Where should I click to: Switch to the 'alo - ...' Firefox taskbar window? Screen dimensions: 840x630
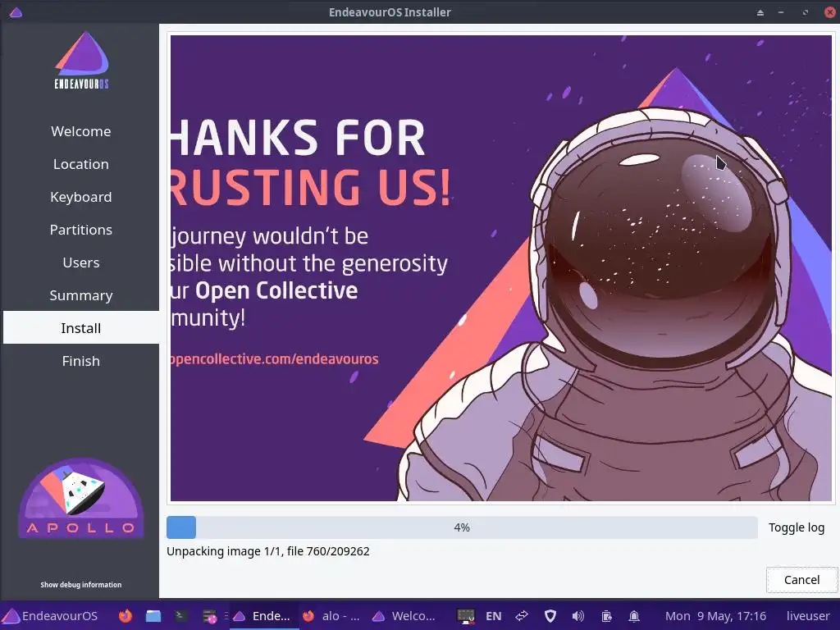click(x=331, y=616)
